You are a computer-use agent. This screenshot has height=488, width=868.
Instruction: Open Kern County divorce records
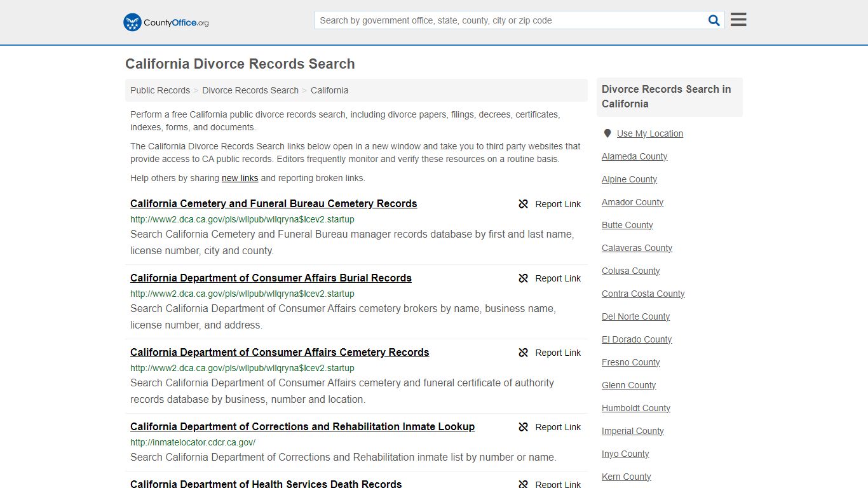626,477
